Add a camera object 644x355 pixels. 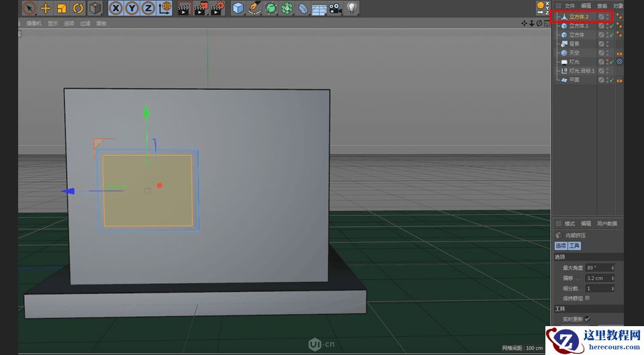(x=335, y=8)
